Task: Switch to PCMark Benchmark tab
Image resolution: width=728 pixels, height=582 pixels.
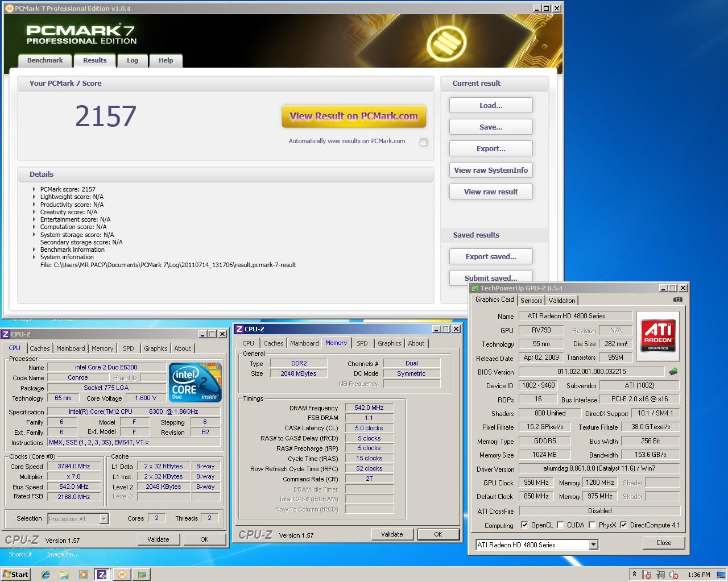Action: pos(45,60)
